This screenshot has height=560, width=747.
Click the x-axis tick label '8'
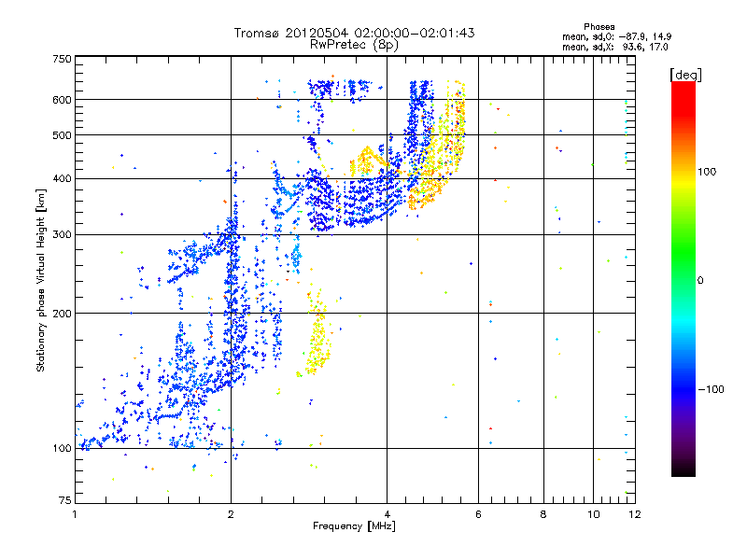click(543, 514)
